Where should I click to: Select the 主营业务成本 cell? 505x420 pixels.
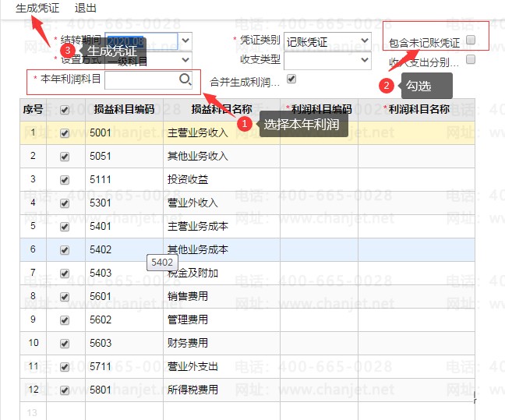(x=221, y=227)
